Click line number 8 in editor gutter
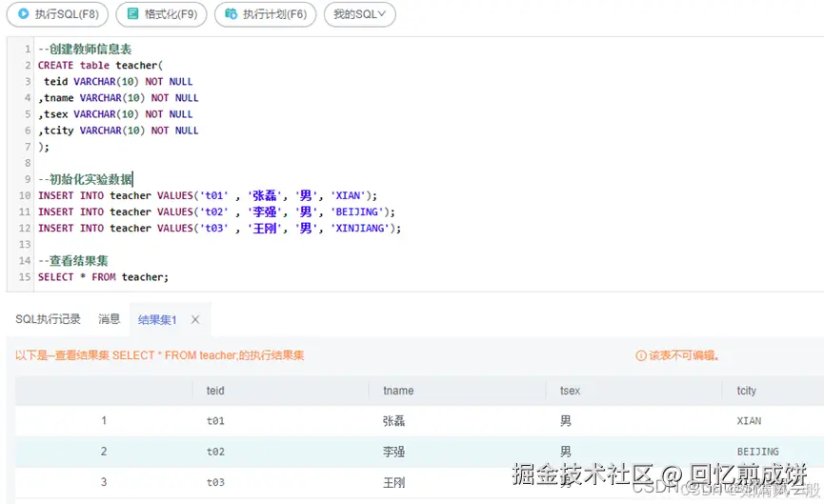The height and width of the screenshot is (504, 824). click(x=28, y=163)
